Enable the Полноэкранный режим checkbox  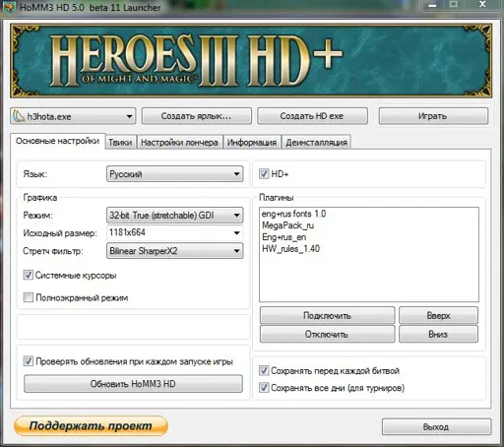click(29, 297)
